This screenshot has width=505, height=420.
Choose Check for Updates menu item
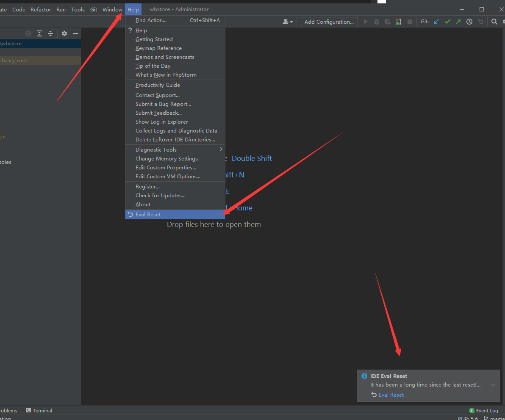click(160, 196)
